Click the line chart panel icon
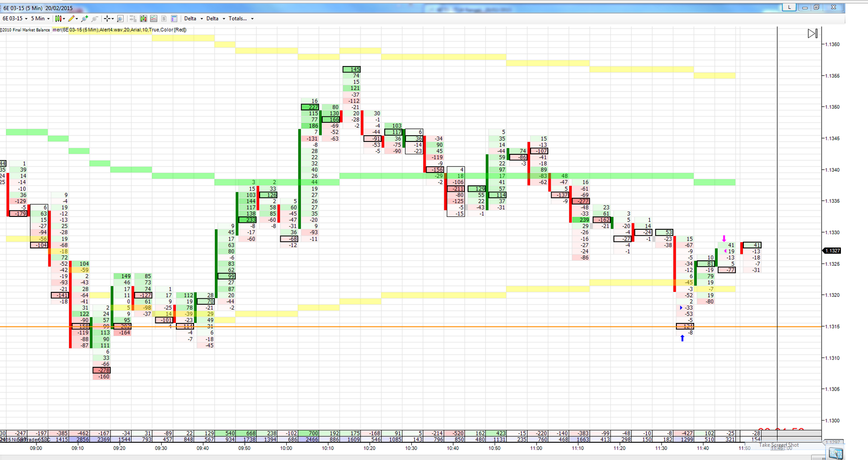The width and height of the screenshot is (868, 460). point(154,19)
